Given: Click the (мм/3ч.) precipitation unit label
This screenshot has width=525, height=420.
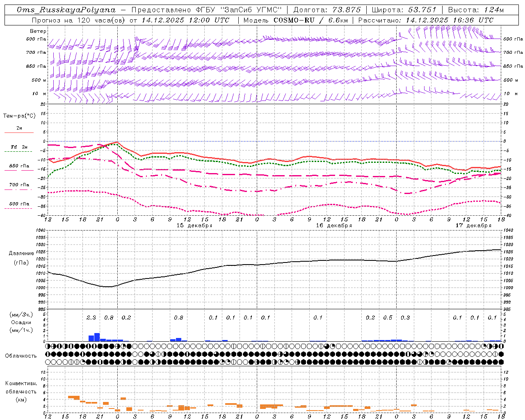Looking at the screenshot, I should pos(21,315).
